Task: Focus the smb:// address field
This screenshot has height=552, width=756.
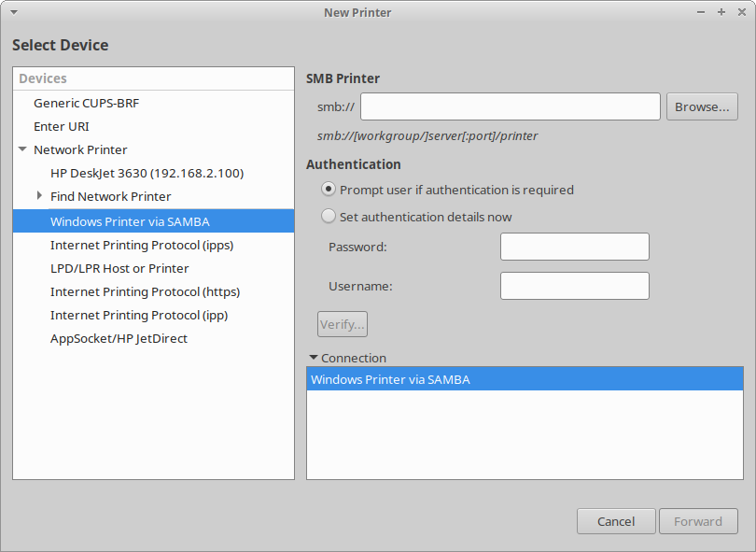Action: [510, 106]
